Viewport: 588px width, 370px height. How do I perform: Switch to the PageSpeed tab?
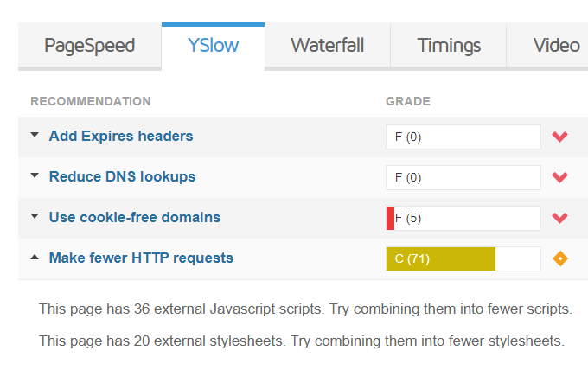pos(90,45)
